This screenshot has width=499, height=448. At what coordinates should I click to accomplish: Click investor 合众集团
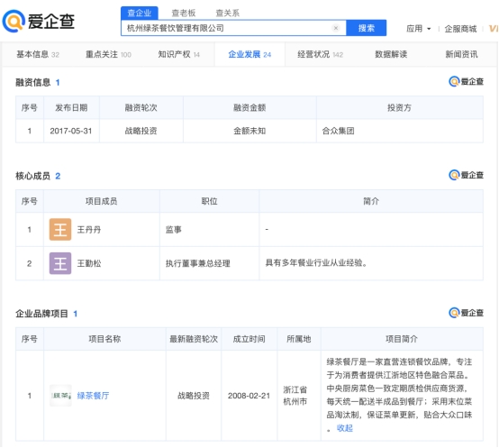point(338,131)
